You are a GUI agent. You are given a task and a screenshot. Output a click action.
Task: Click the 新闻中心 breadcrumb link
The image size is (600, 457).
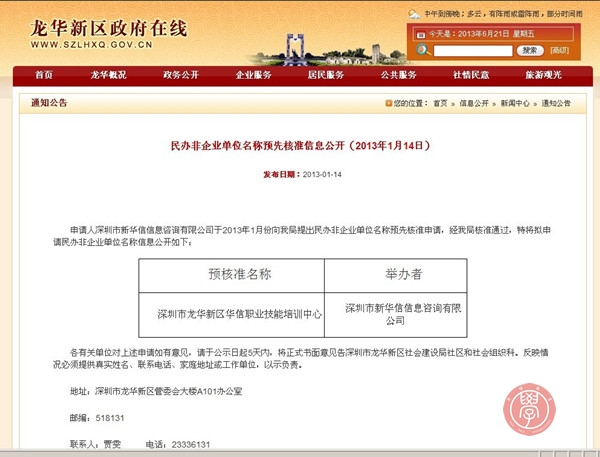[x=515, y=103]
